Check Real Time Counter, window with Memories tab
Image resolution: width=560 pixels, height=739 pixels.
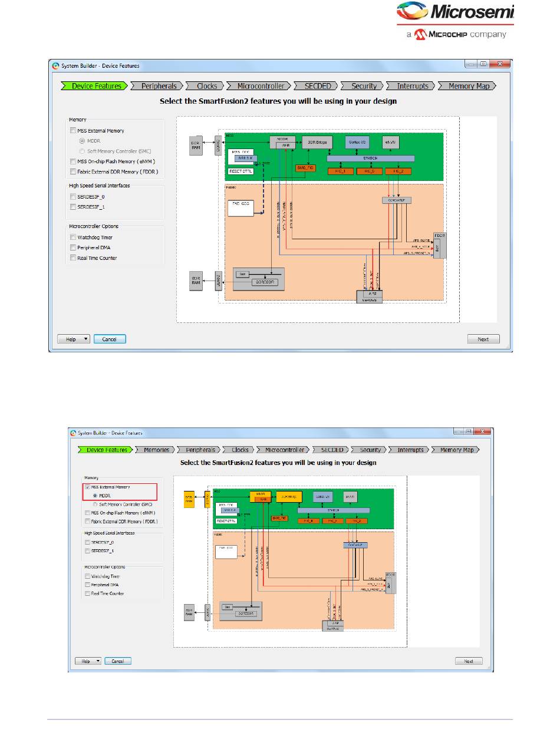[88, 593]
